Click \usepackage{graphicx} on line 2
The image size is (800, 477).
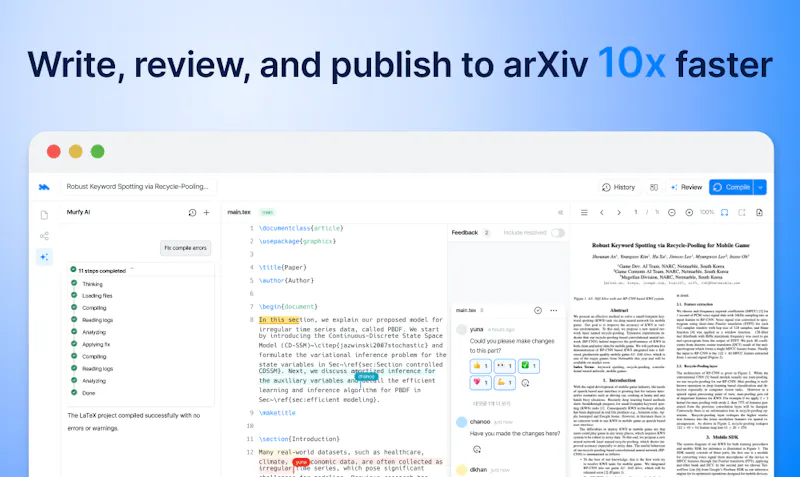click(x=297, y=241)
